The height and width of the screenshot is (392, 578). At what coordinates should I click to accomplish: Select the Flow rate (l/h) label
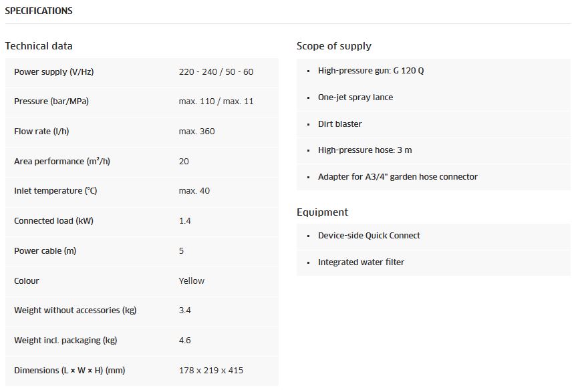(41, 132)
